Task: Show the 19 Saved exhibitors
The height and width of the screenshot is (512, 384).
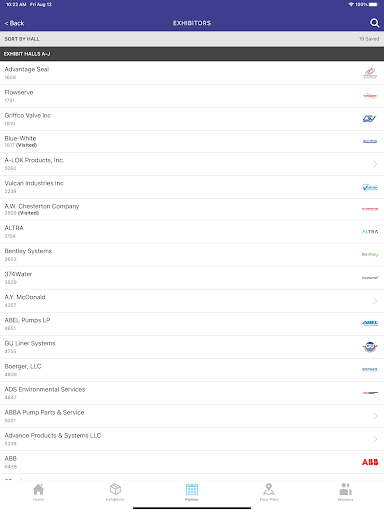Action: click(369, 39)
